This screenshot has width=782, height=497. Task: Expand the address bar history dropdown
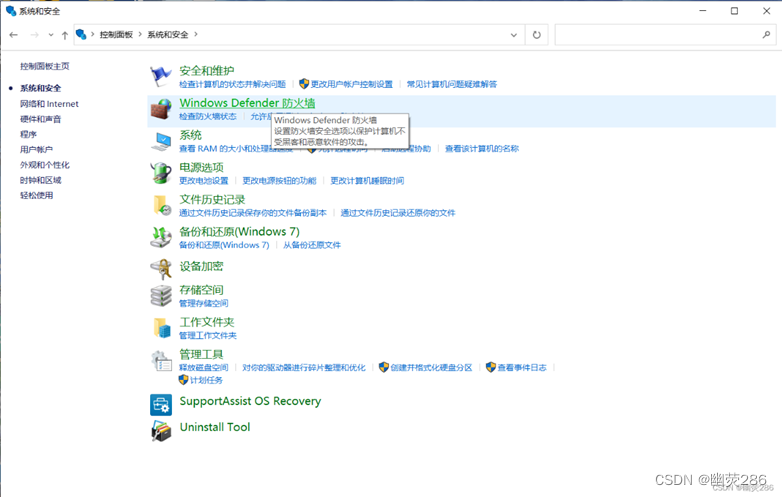click(x=514, y=34)
